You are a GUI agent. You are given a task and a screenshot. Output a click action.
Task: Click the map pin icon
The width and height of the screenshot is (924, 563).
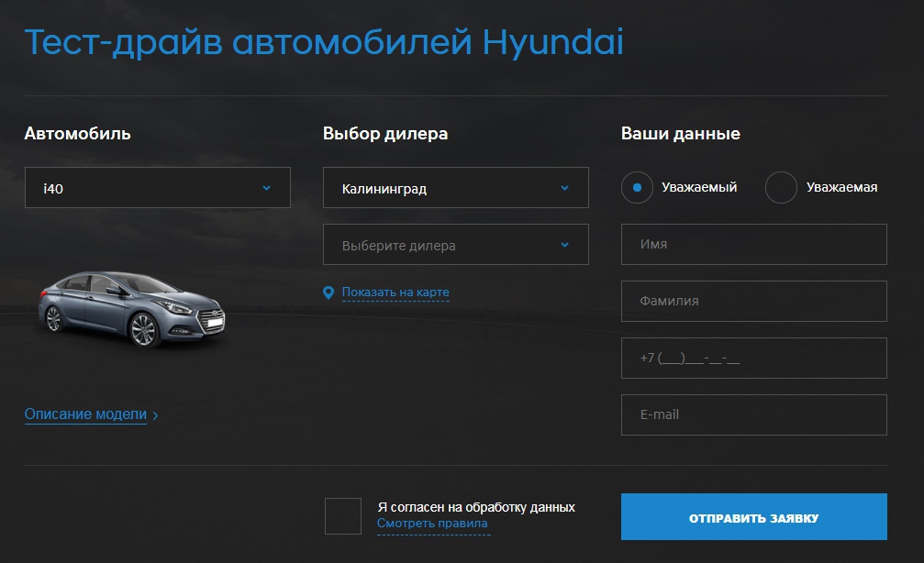coord(328,293)
